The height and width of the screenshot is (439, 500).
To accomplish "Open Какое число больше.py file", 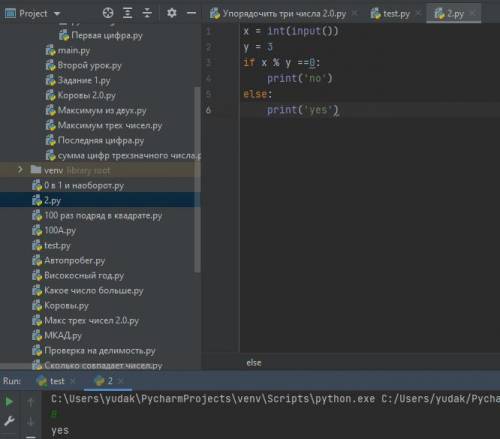I will [88, 291].
